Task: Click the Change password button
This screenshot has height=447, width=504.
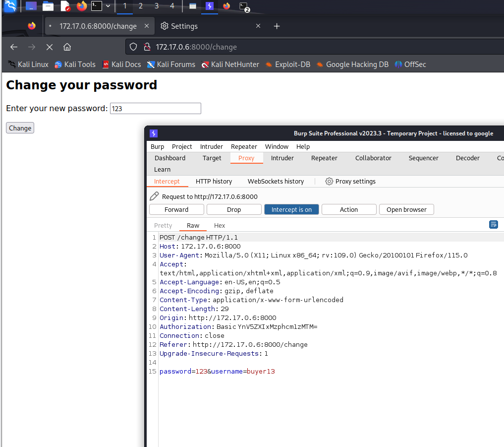Action: coord(20,128)
